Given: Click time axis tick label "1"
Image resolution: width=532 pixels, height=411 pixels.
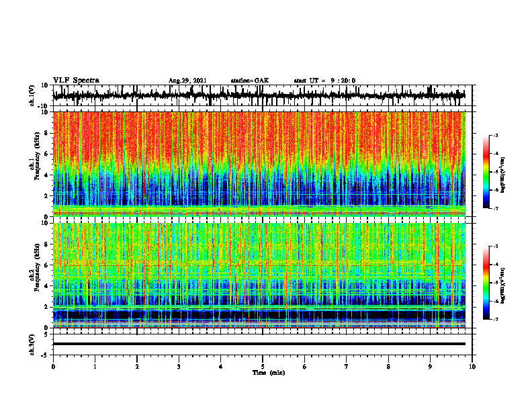Looking at the screenshot, I should click(95, 367).
